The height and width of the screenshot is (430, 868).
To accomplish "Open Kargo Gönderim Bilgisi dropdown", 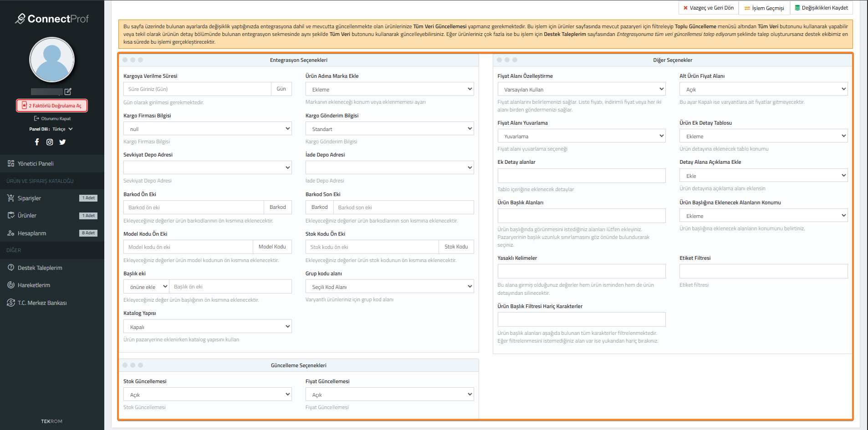I will [x=389, y=129].
